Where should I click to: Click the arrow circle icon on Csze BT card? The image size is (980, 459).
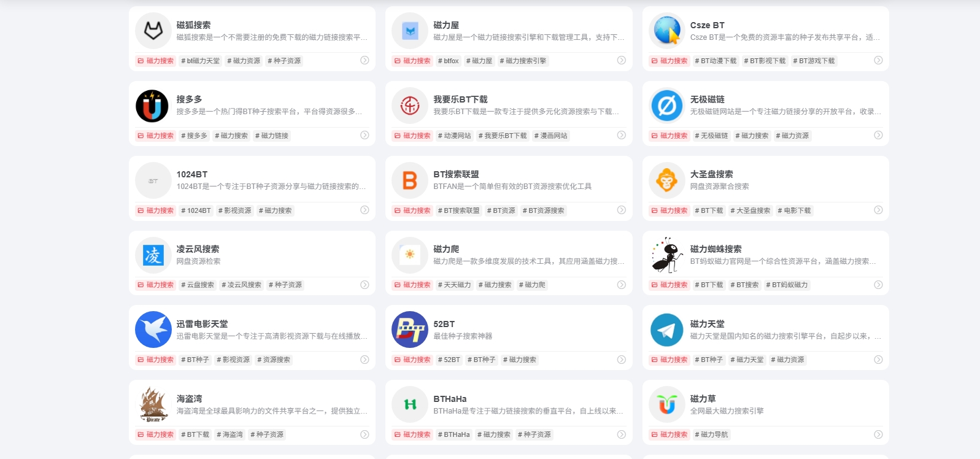click(x=878, y=60)
